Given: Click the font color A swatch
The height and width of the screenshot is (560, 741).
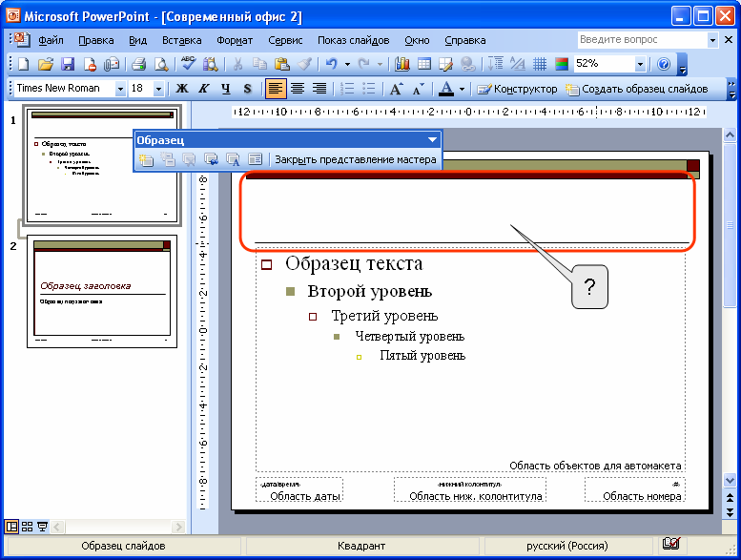Looking at the screenshot, I should point(446,89).
